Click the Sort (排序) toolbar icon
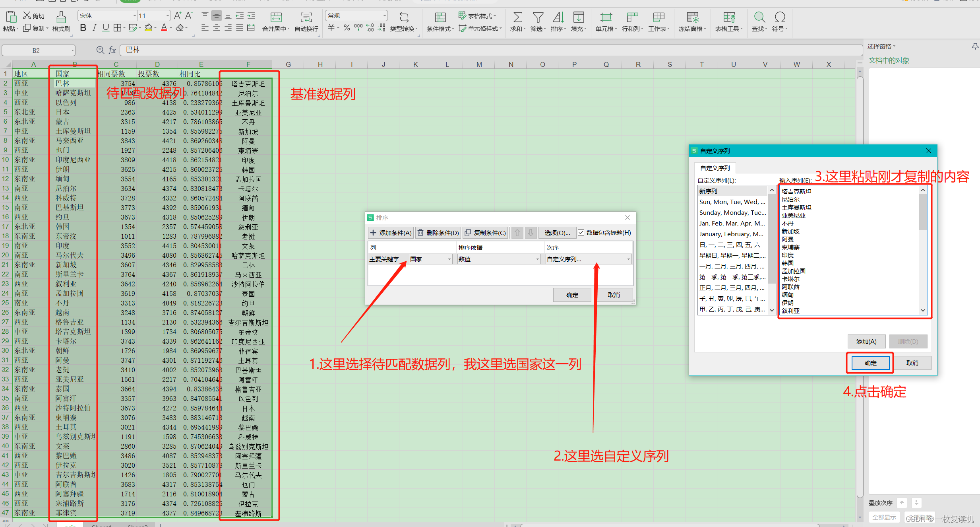980x527 pixels. (558, 17)
